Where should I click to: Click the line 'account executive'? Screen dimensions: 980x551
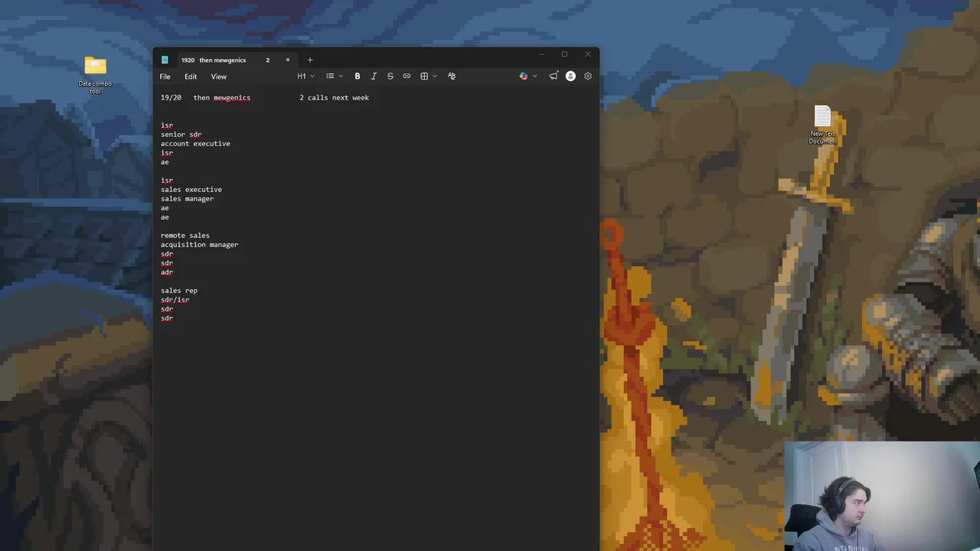[195, 144]
